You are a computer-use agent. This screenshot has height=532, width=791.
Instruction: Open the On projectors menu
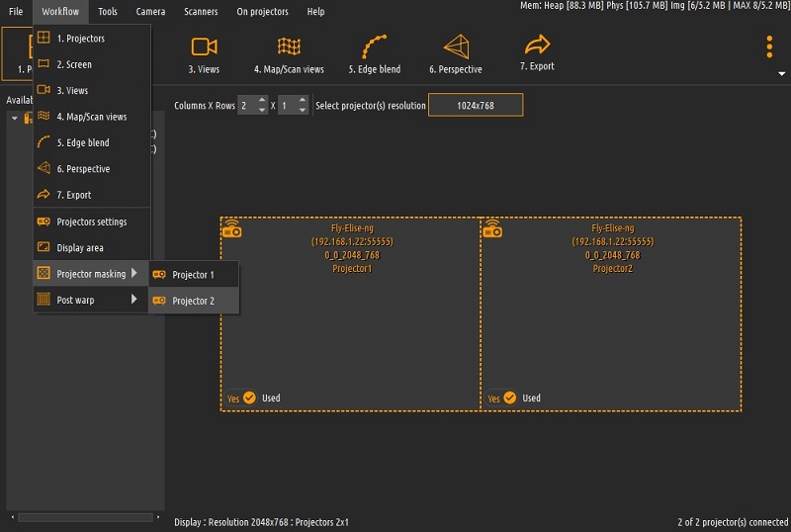point(262,11)
